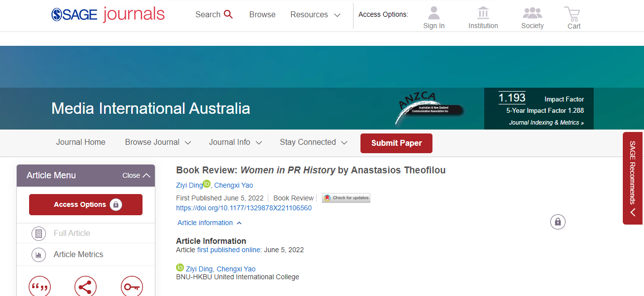Select the Institution access icon

pos(483,13)
